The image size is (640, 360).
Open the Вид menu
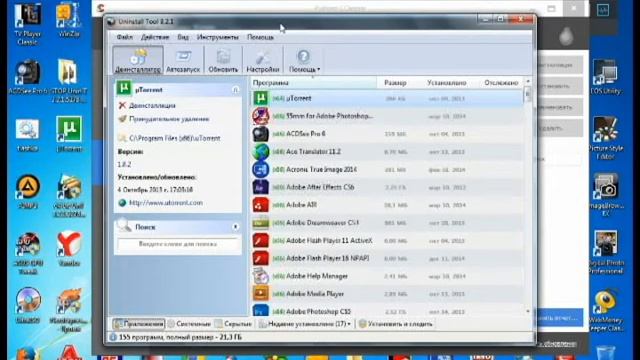[x=183, y=37]
